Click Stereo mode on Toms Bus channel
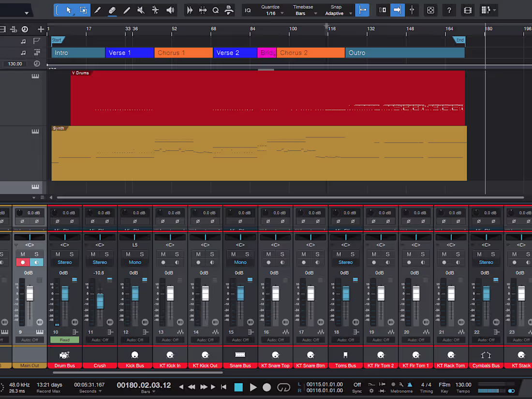 [345, 262]
